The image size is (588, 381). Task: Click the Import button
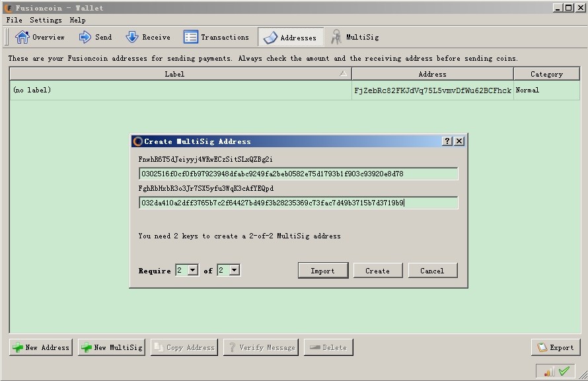(x=323, y=271)
